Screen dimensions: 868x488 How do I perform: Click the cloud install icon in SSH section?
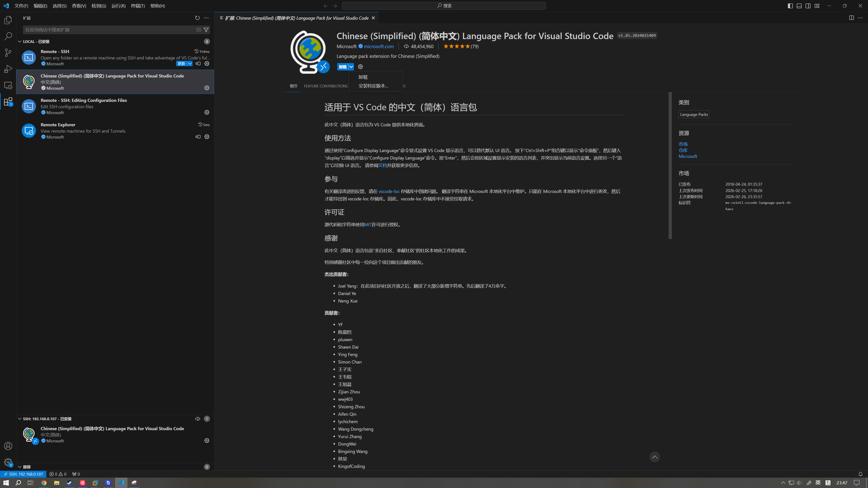click(x=198, y=419)
